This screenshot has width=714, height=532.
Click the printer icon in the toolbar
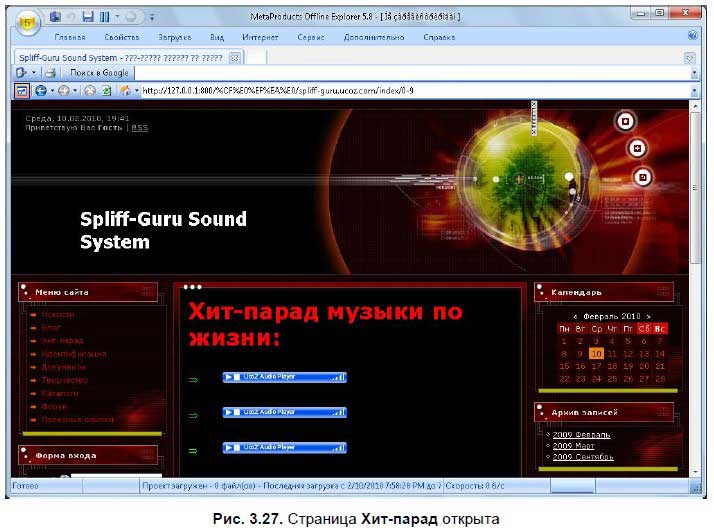click(50, 73)
